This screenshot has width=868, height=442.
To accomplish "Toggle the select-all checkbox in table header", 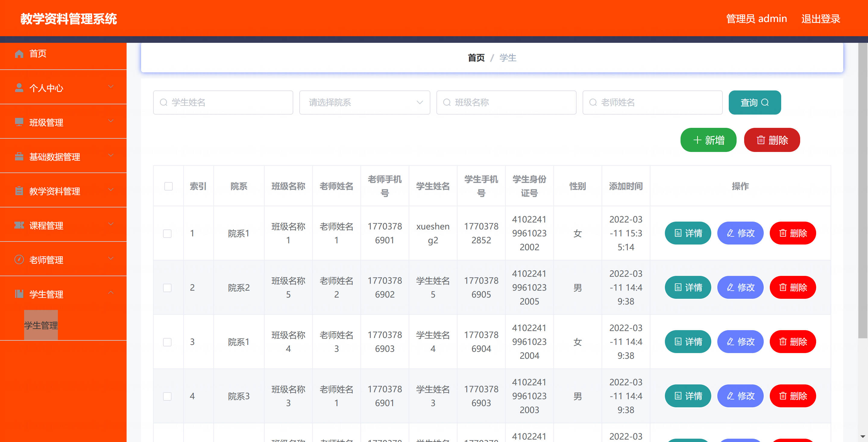I will (x=168, y=186).
